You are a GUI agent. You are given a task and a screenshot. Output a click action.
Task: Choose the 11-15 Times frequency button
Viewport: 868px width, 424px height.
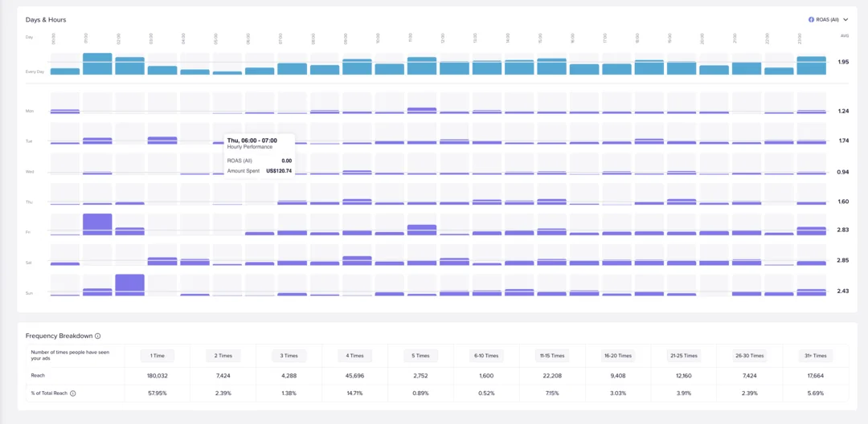(x=552, y=356)
